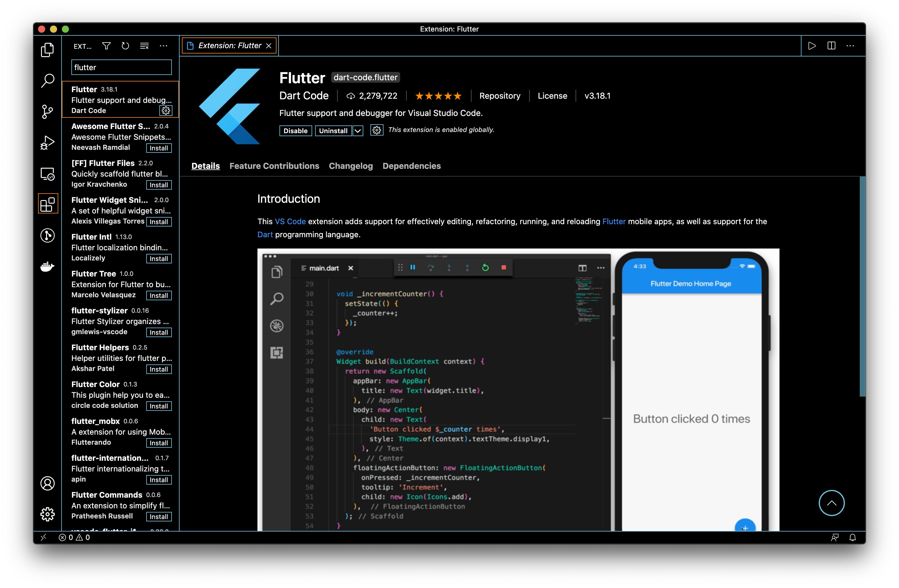Image resolution: width=899 pixels, height=588 pixels.
Task: Open the Remote Explorer icon
Action: [x=47, y=174]
